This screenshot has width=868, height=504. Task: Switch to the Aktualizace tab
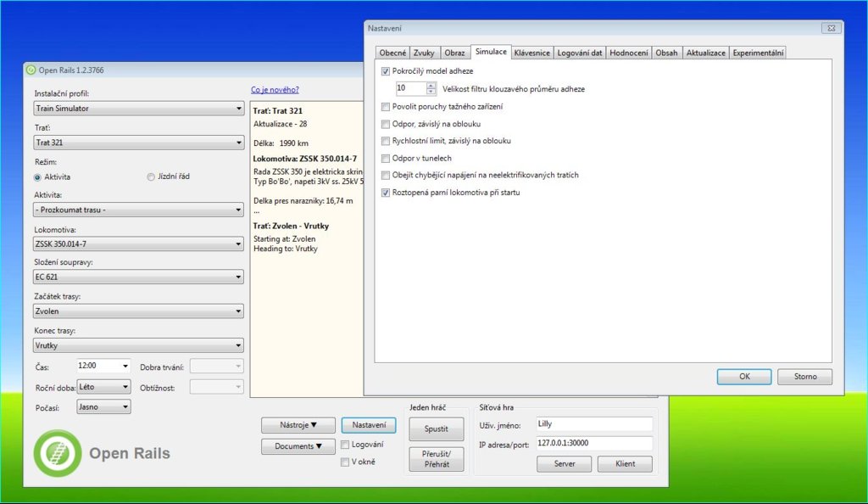point(705,53)
